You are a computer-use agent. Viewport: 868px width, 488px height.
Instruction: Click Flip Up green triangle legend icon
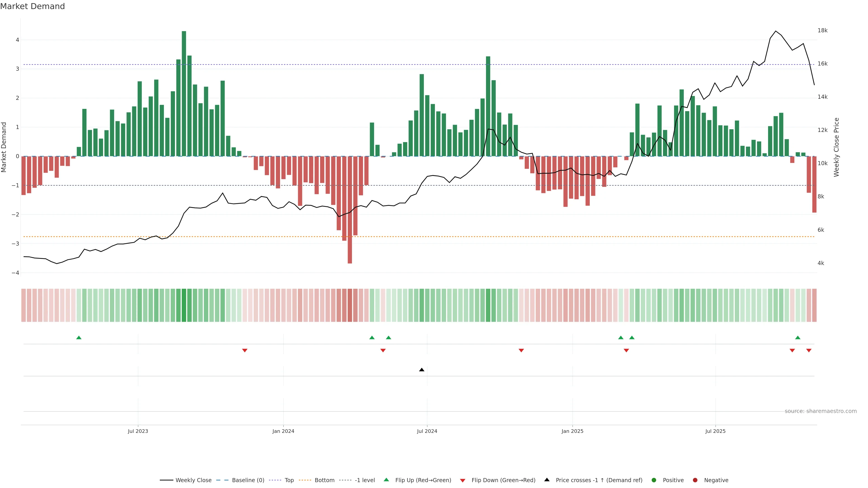tap(387, 480)
